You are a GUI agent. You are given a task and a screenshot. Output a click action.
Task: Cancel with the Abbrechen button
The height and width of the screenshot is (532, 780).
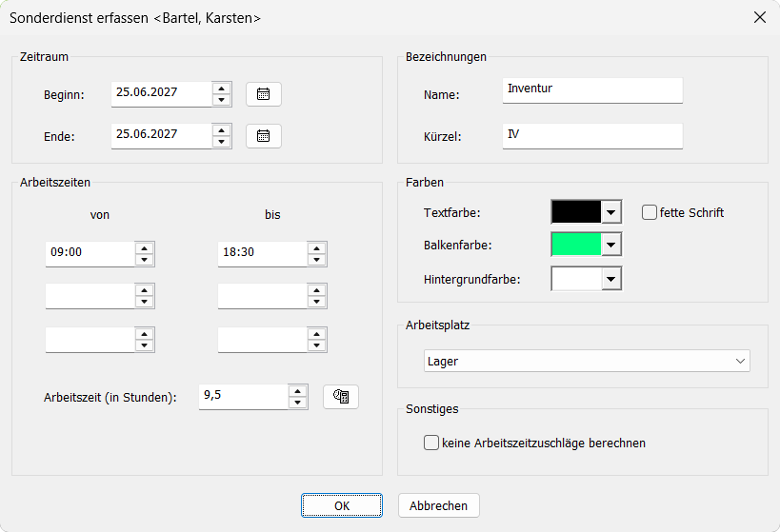(439, 505)
